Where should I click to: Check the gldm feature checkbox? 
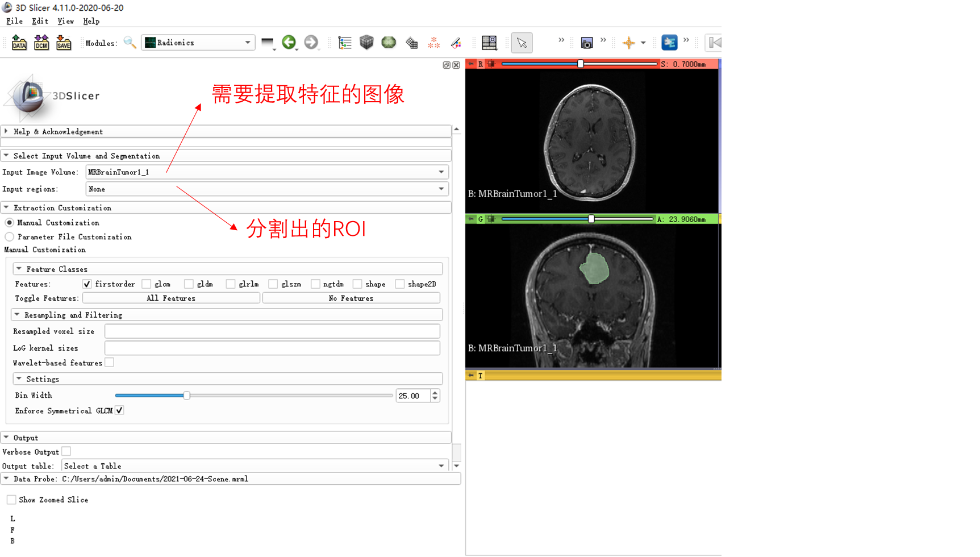tap(189, 284)
